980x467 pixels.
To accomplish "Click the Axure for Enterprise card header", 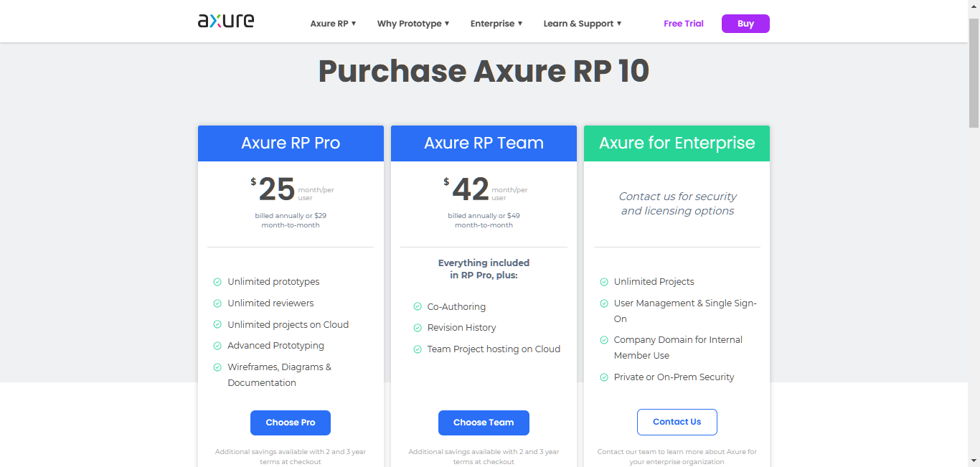I will (677, 143).
